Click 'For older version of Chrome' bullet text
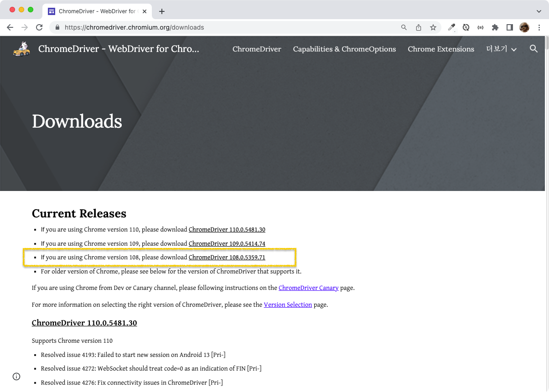 coord(171,272)
